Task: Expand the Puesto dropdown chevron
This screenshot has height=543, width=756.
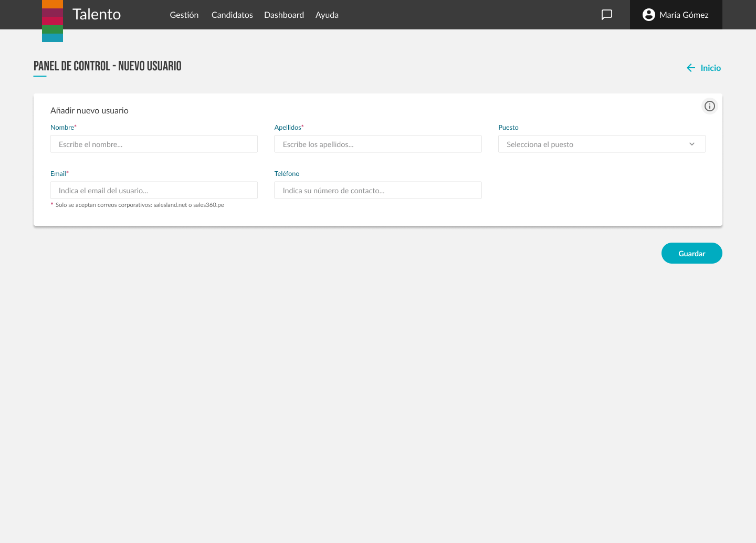Action: [x=692, y=144]
